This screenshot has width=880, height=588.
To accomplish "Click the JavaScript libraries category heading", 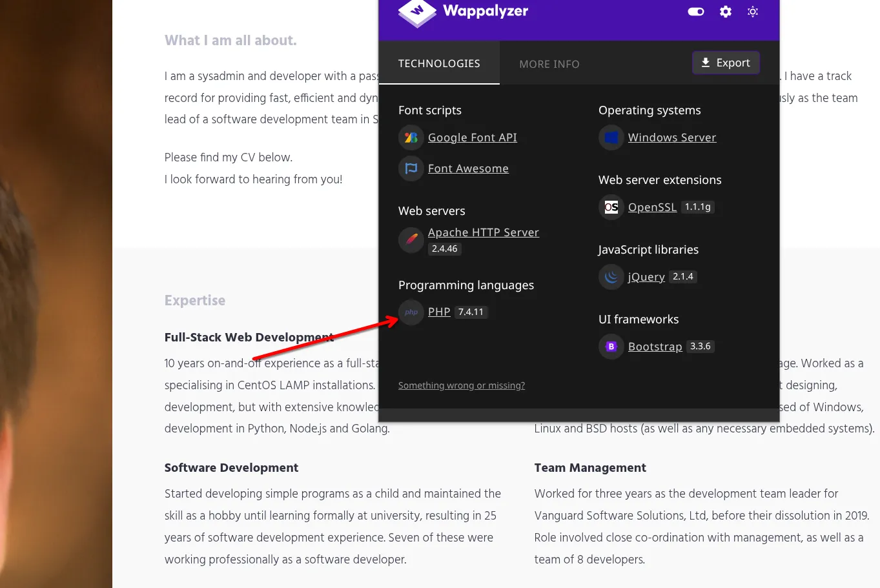I will (x=648, y=250).
